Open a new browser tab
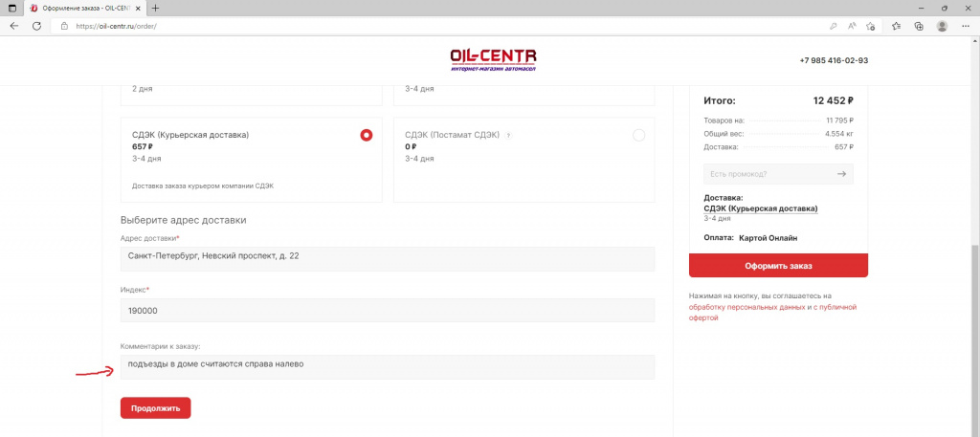980x437 pixels. tap(156, 8)
